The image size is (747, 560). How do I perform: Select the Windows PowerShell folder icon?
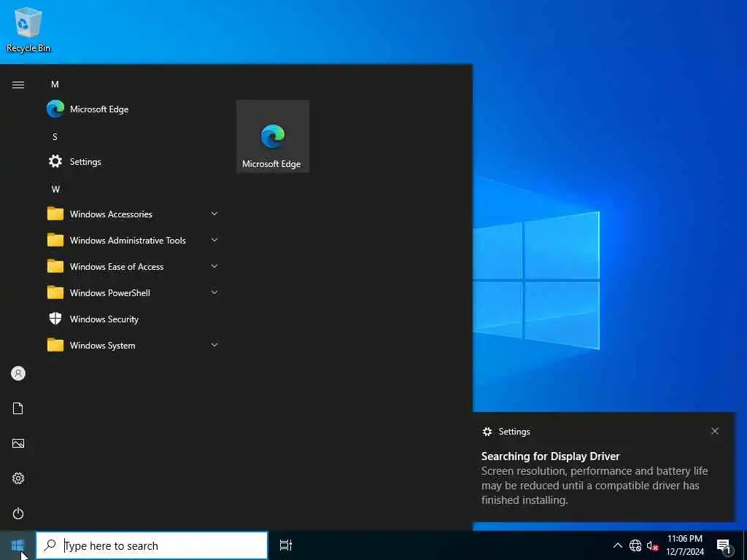55,292
